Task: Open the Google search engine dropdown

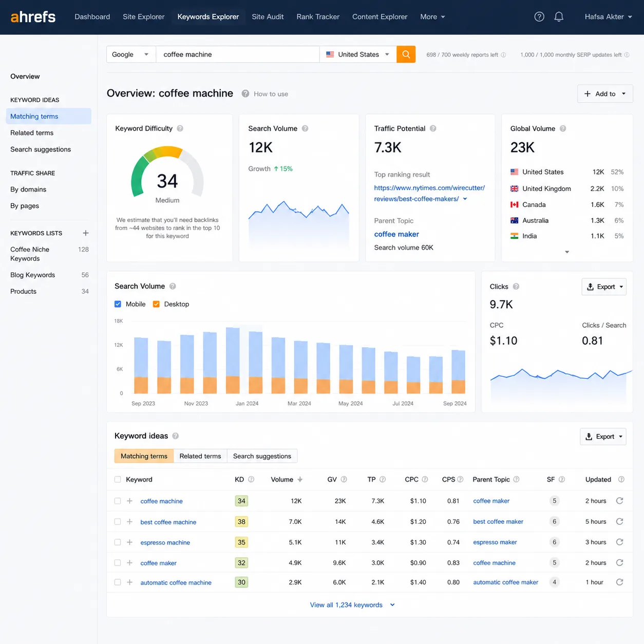Action: coord(131,54)
